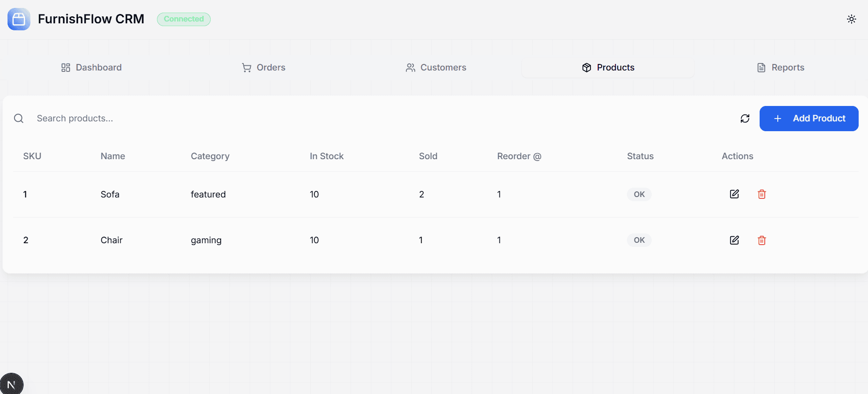Image resolution: width=868 pixels, height=394 pixels.
Task: Go to the Customers tab
Action: point(436,68)
